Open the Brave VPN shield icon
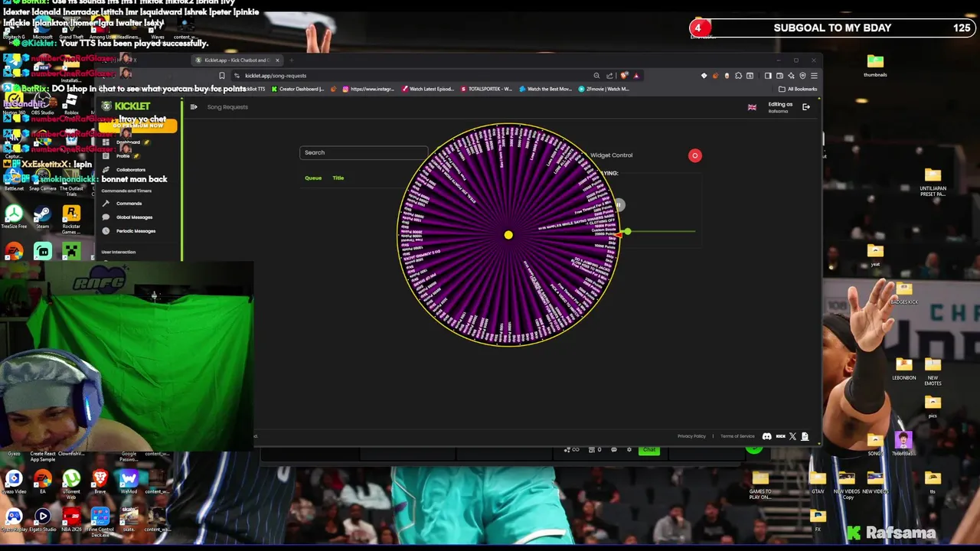 (802, 76)
